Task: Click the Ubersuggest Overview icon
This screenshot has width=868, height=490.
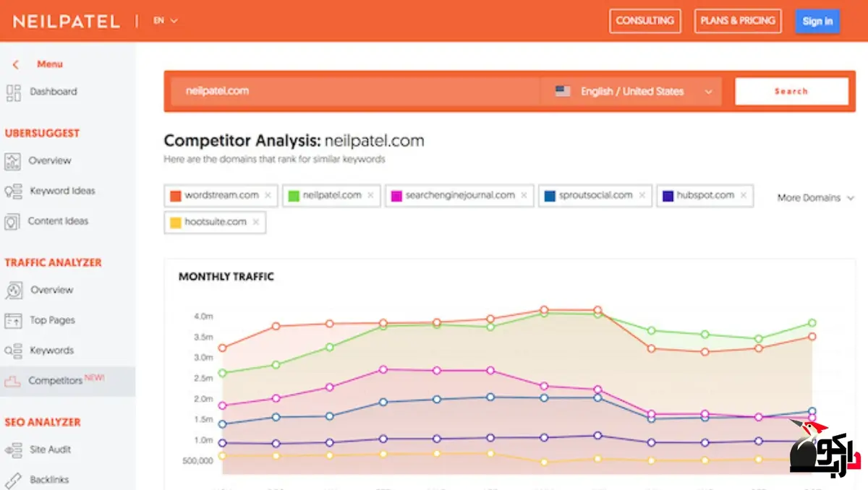Action: (x=13, y=160)
